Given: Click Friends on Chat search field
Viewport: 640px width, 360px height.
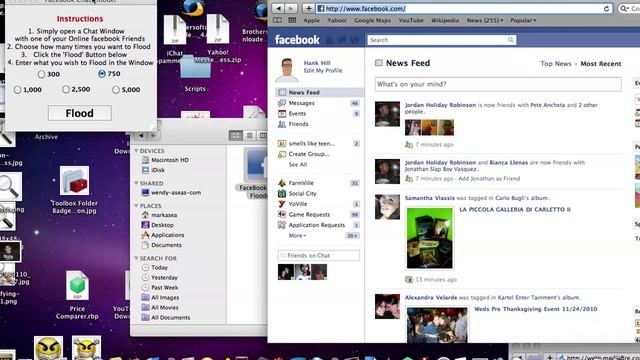Looking at the screenshot, I should [x=319, y=255].
